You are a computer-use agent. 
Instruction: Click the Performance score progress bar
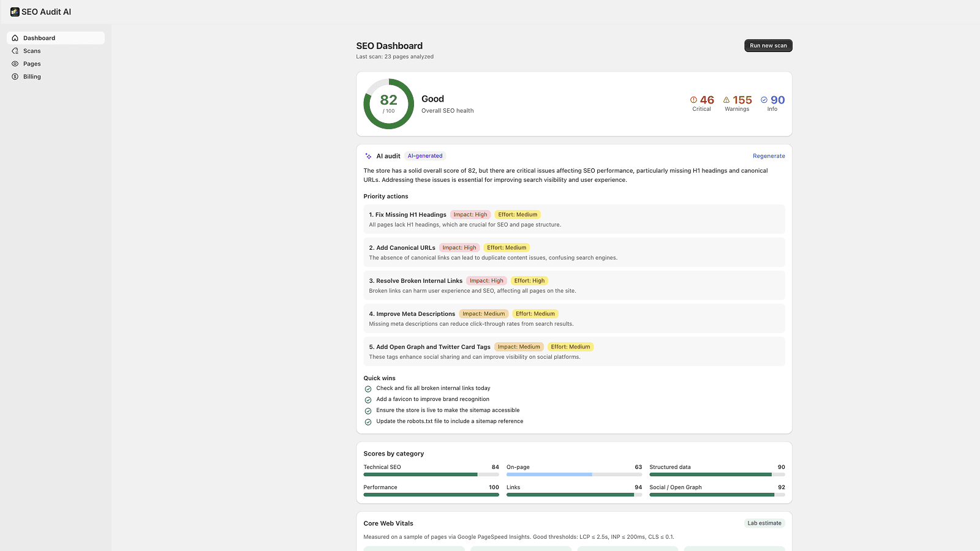tap(431, 495)
